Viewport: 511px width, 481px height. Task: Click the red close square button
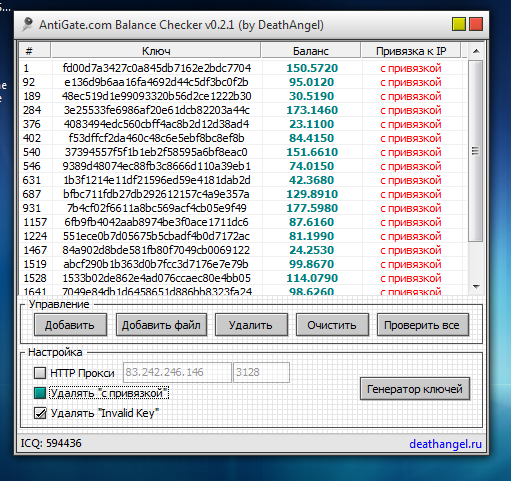click(x=476, y=24)
